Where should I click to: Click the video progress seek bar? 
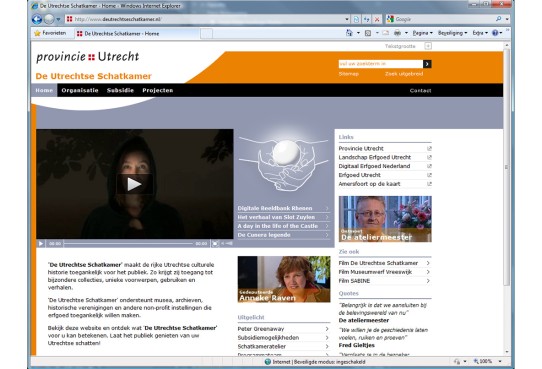128,244
